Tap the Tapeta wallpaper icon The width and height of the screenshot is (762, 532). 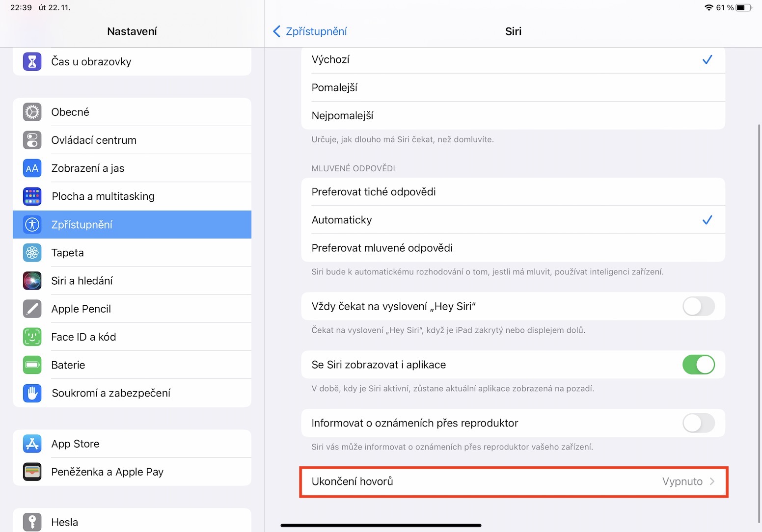[32, 253]
